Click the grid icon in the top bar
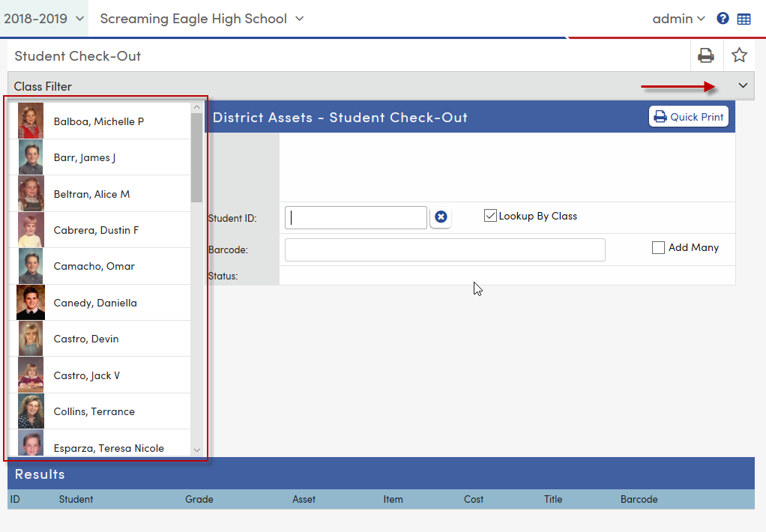The image size is (766, 532). (x=744, y=18)
